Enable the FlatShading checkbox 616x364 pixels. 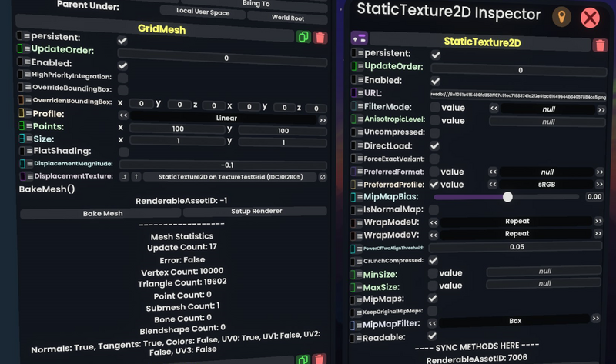(x=123, y=151)
